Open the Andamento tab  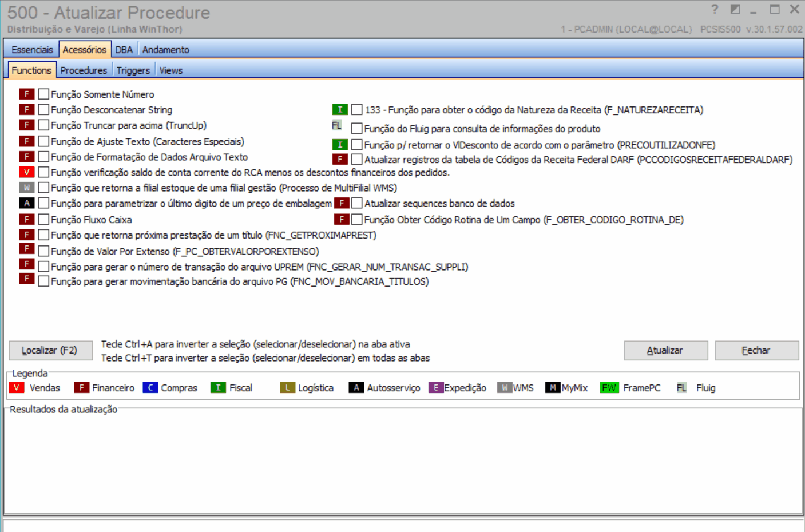click(x=166, y=50)
